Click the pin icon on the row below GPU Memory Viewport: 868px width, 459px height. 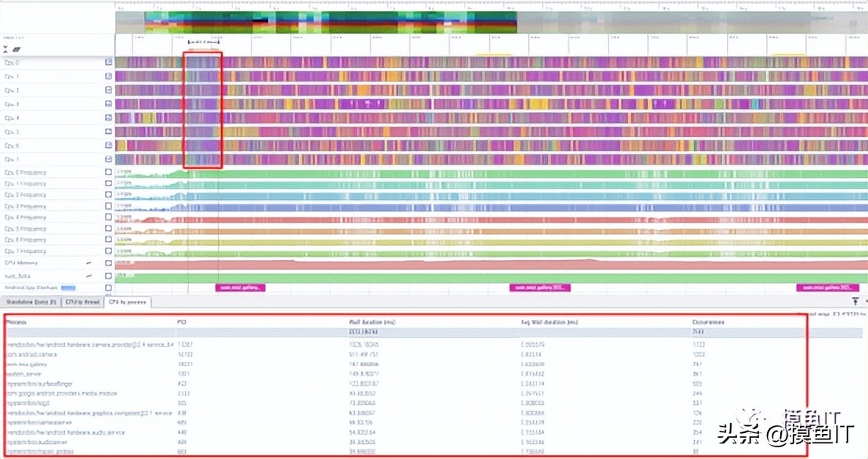click(x=89, y=276)
